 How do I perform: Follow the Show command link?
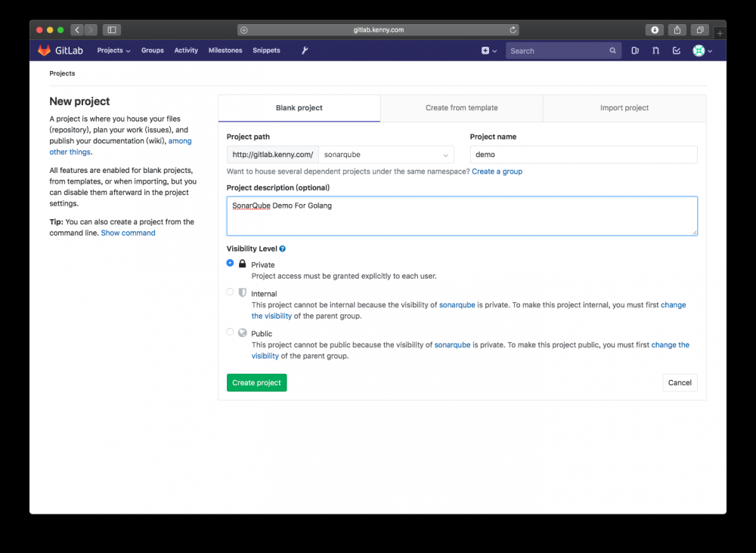(x=129, y=233)
